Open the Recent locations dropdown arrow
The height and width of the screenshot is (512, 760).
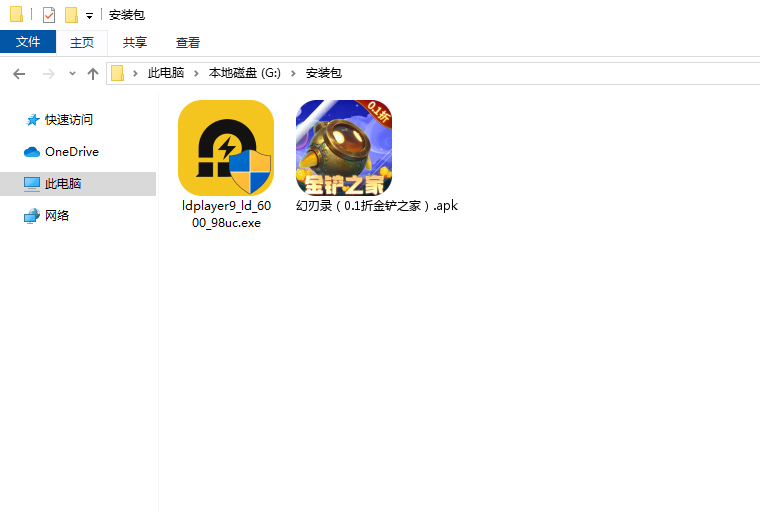[x=72, y=74]
